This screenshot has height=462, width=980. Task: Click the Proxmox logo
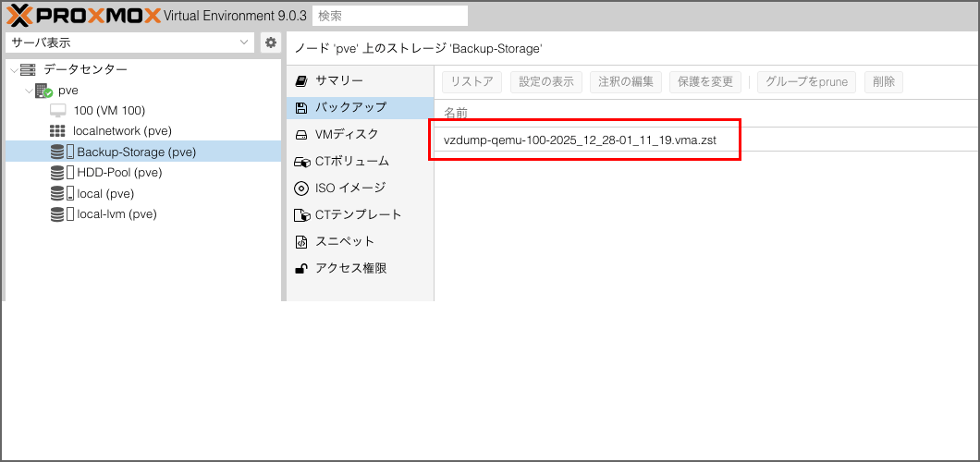pos(83,16)
